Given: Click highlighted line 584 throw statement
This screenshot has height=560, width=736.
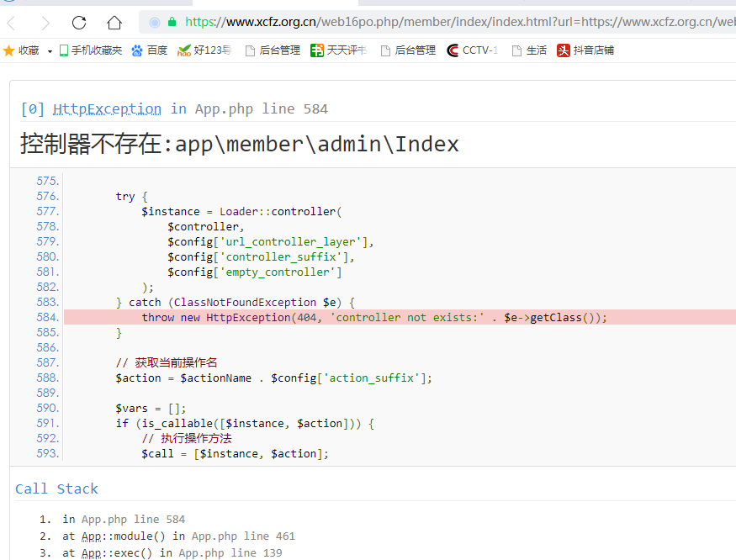Looking at the screenshot, I should (x=373, y=317).
